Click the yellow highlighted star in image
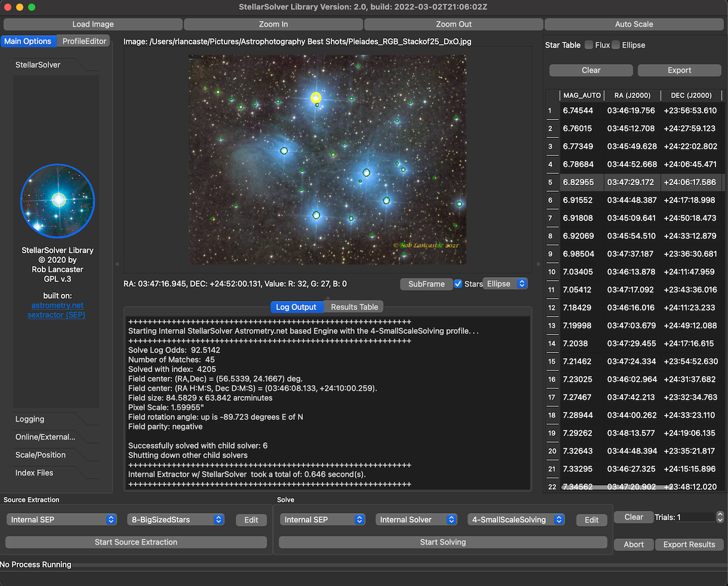Image resolution: width=728 pixels, height=586 pixels. [x=316, y=98]
